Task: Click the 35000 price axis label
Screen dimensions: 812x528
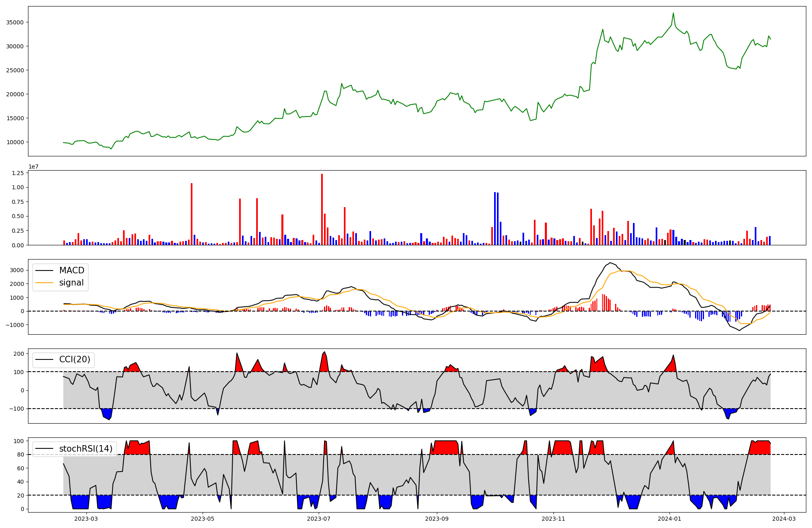Action: (x=15, y=22)
